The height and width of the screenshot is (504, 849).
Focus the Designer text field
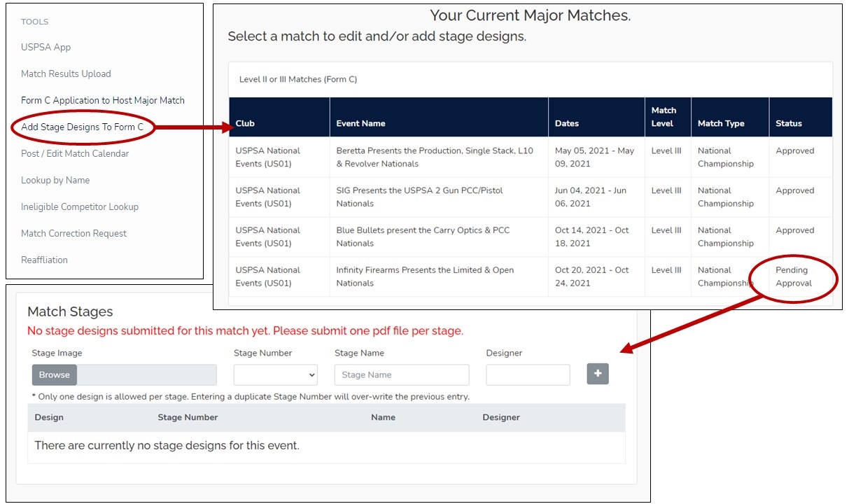(528, 374)
